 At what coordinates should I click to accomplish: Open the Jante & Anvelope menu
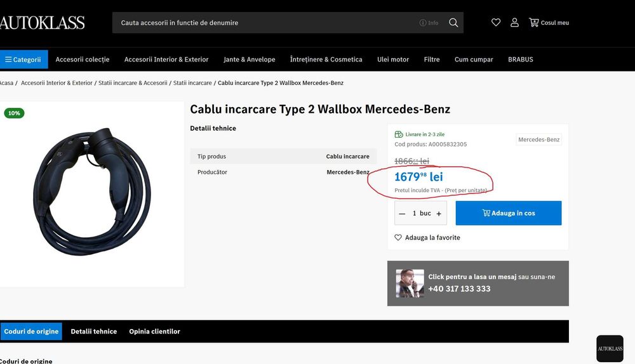(250, 60)
